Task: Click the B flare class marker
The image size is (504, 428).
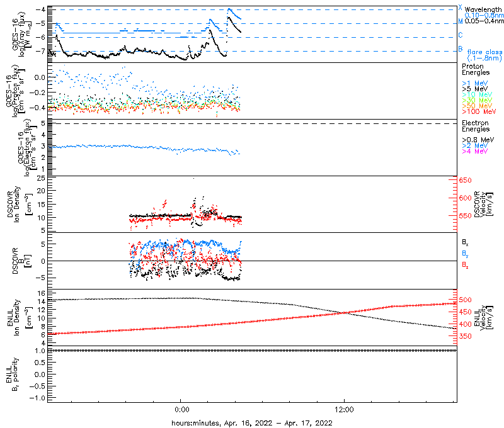Action: [x=461, y=49]
